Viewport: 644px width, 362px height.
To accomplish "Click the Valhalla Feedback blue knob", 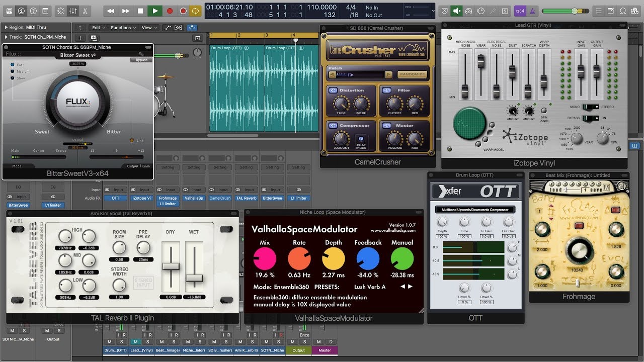I will pos(368,259).
